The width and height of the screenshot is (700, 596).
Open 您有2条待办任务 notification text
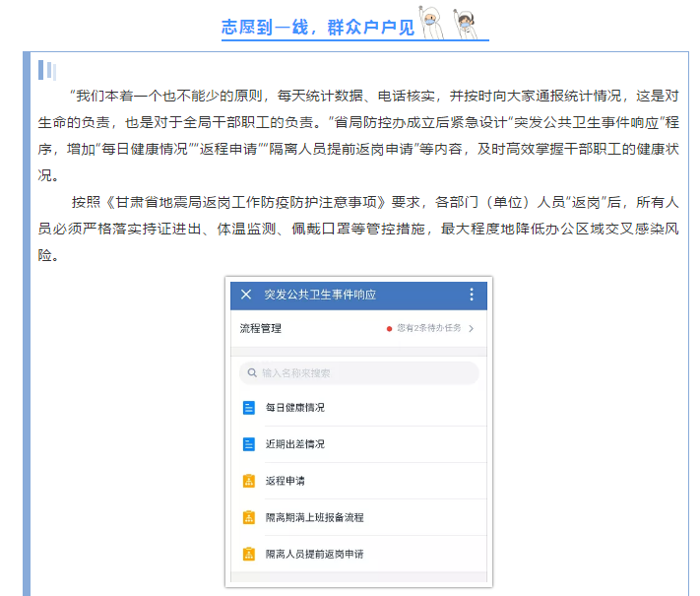pos(428,328)
